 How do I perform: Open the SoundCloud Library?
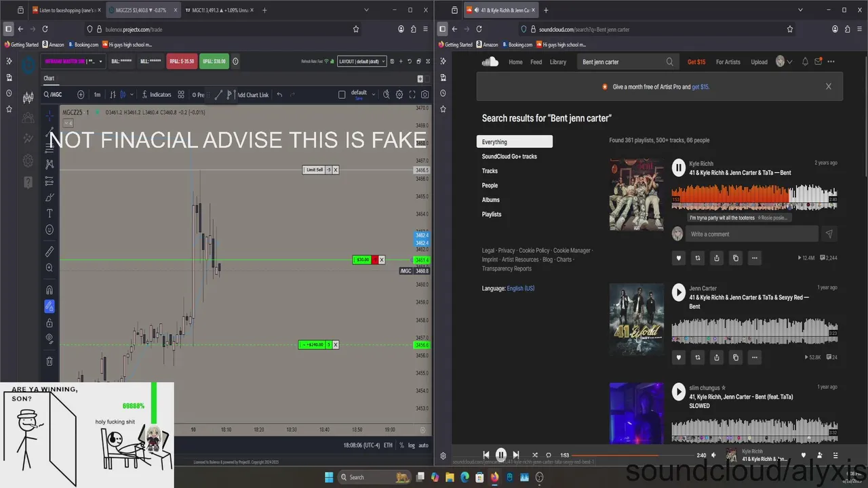[558, 62]
